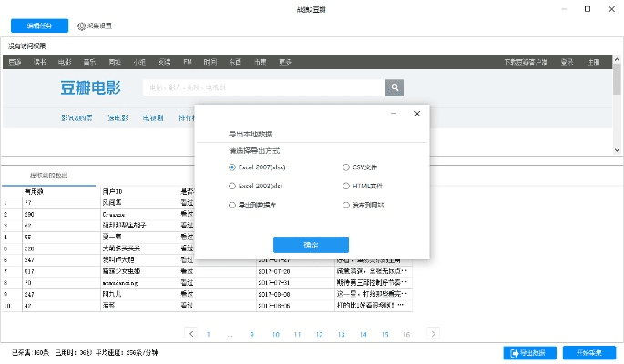Select the Excel 2003(xls) export option
The width and height of the screenshot is (624, 364).
tap(255, 186)
